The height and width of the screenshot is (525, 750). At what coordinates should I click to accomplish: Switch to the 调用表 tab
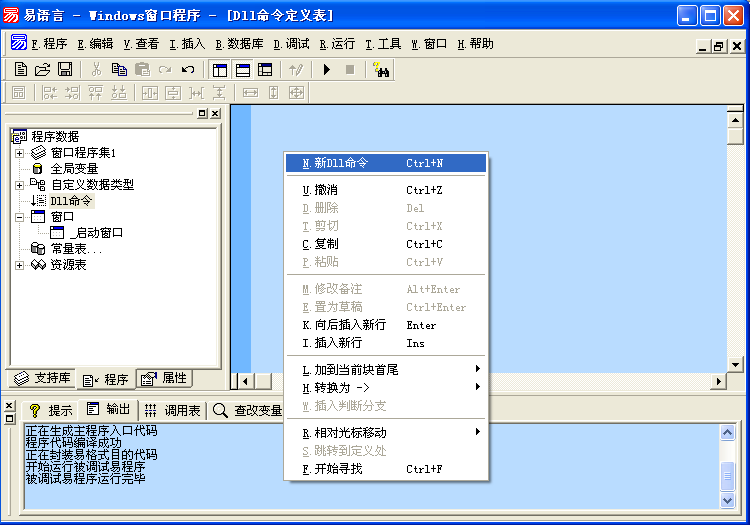[x=173, y=410]
